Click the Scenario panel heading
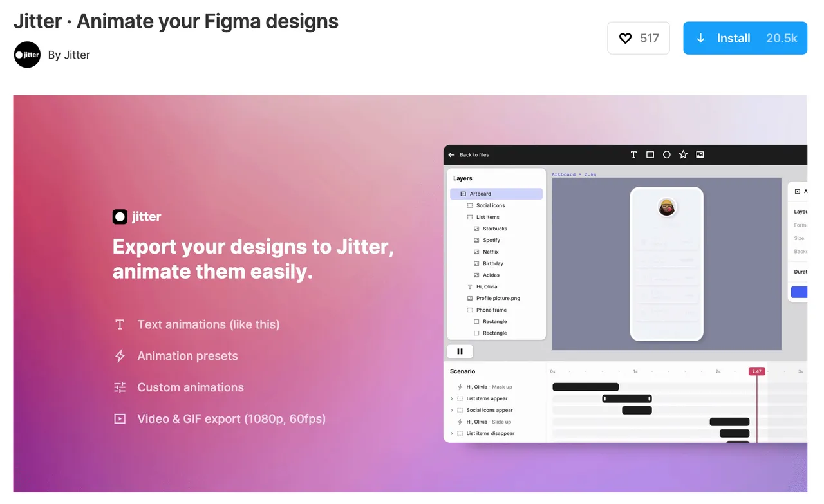The width and height of the screenshot is (824, 504). [x=462, y=371]
